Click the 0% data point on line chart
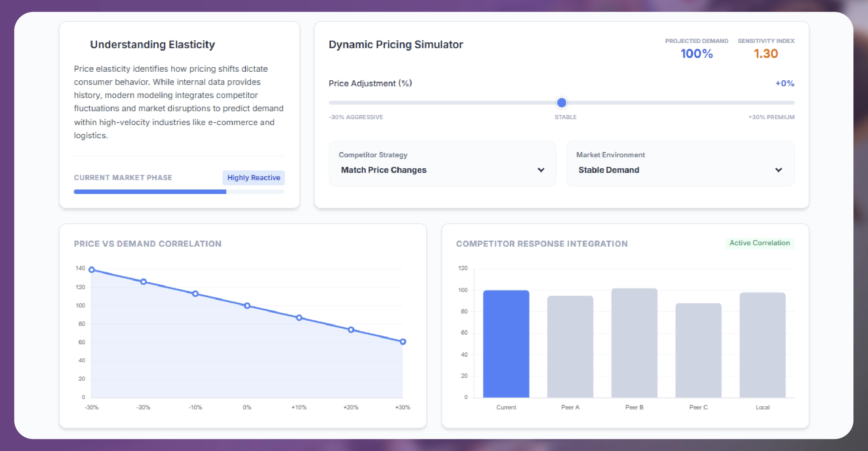This screenshot has width=868, height=451. click(247, 306)
